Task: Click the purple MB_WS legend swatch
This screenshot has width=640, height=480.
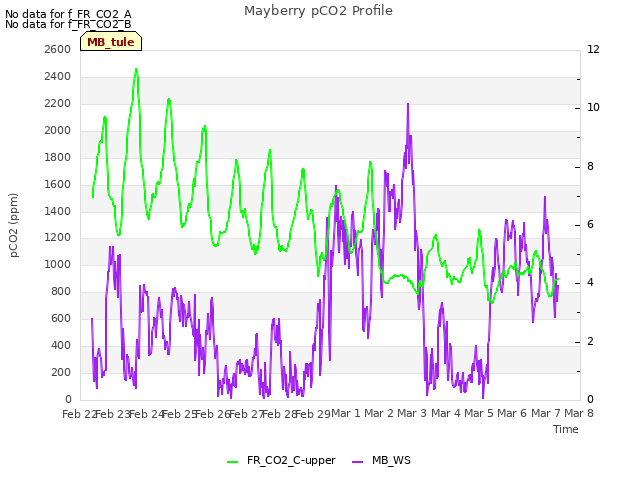Action: tap(357, 462)
